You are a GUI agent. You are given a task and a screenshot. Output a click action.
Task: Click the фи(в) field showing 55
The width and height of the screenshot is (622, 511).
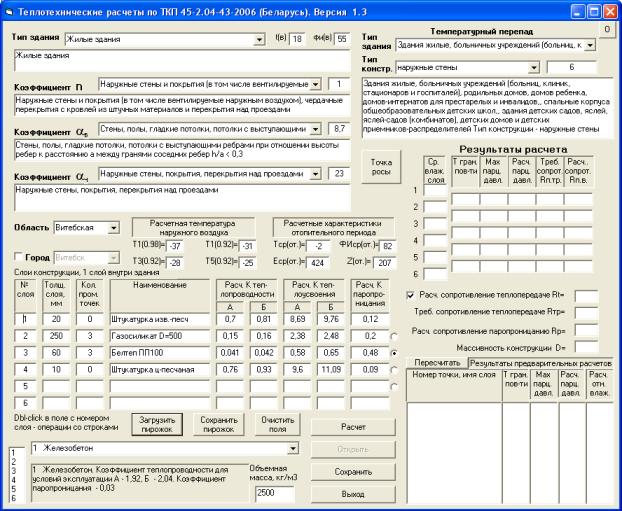pos(342,39)
